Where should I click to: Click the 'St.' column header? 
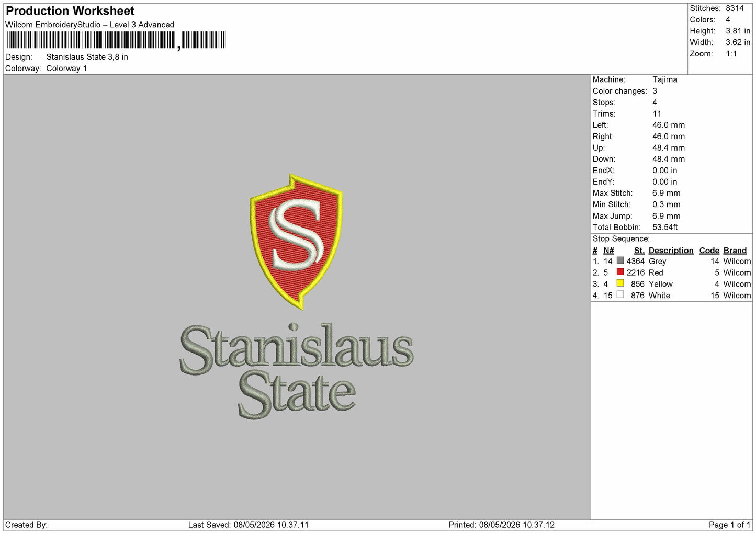(639, 251)
